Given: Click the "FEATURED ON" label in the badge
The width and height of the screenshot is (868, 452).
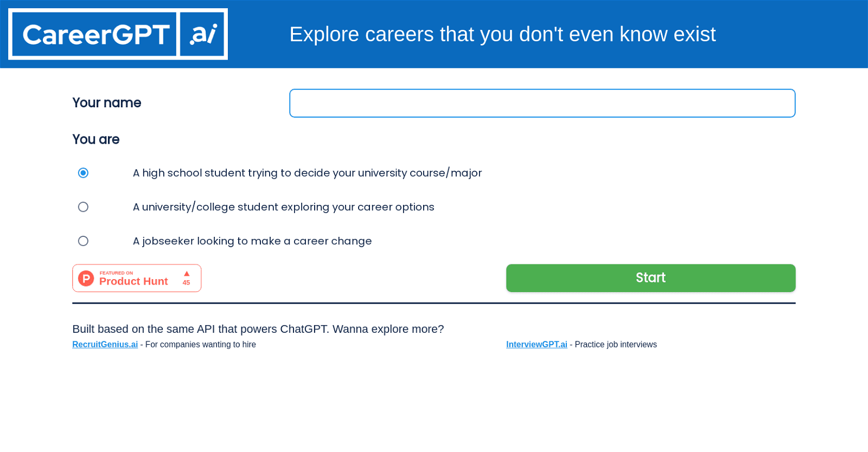Looking at the screenshot, I should (117, 272).
